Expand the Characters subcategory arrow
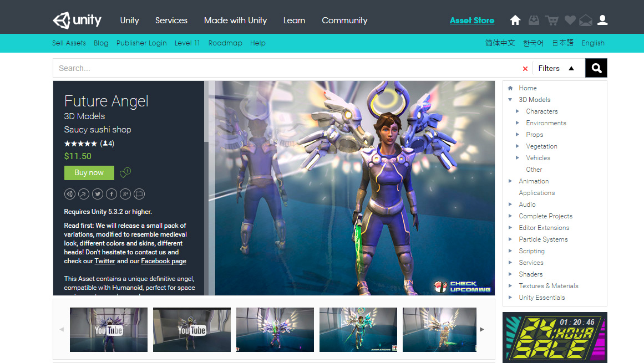The width and height of the screenshot is (644, 363). click(x=518, y=111)
